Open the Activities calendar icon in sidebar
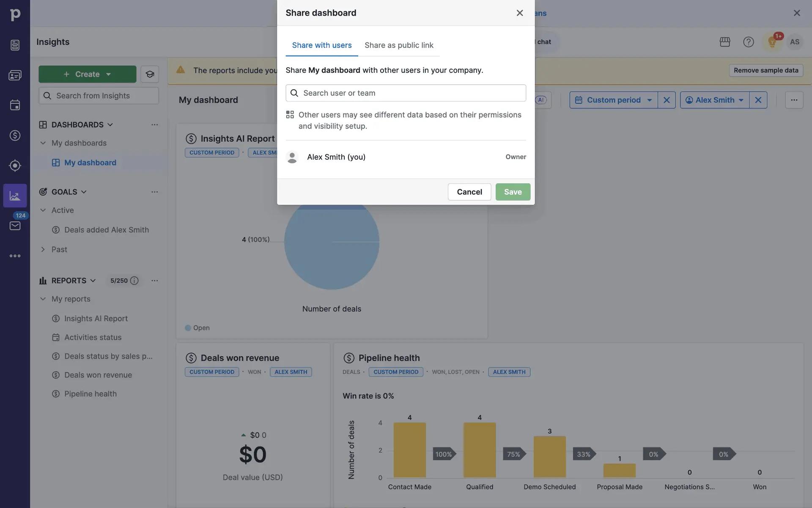This screenshot has height=508, width=812. pyautogui.click(x=15, y=105)
